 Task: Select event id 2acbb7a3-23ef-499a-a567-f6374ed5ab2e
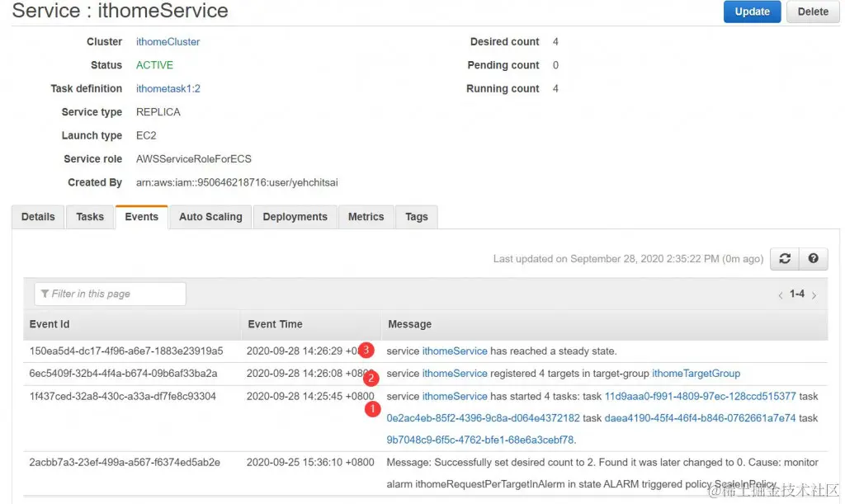125,463
